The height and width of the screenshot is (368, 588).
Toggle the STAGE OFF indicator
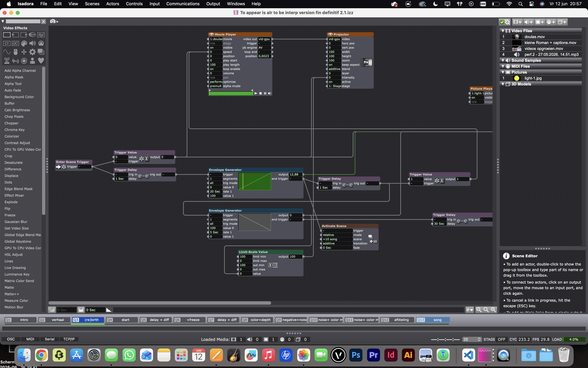click(502, 339)
